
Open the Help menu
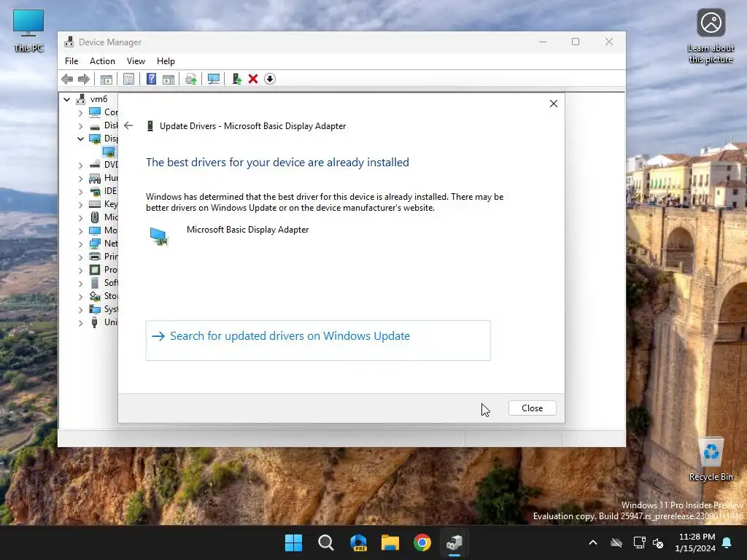pyautogui.click(x=166, y=61)
